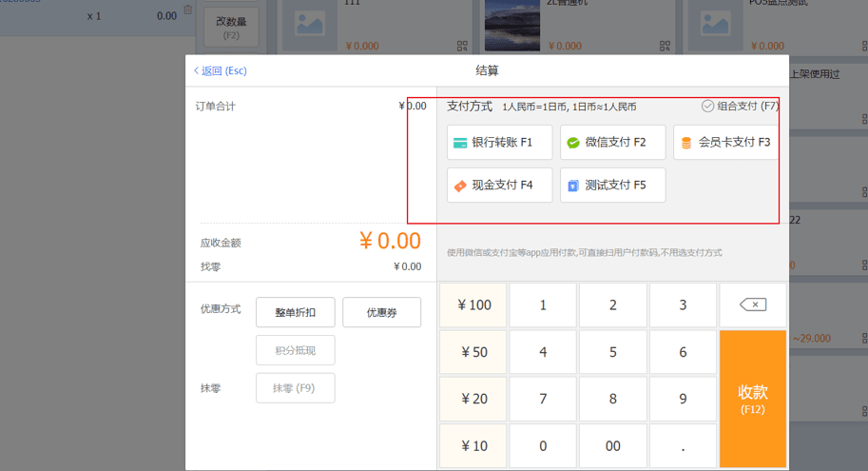
Task: Open 整单折扣 whole-order discount
Action: (x=295, y=312)
